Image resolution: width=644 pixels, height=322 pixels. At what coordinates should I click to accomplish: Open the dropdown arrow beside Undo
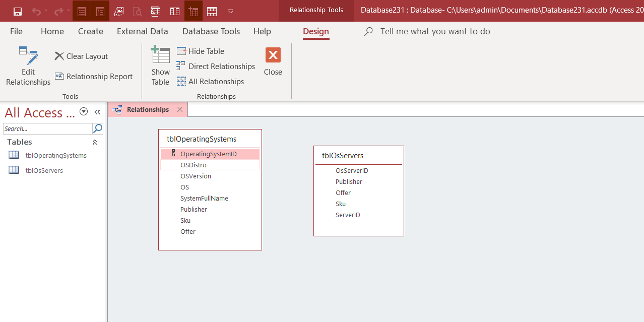[46, 11]
